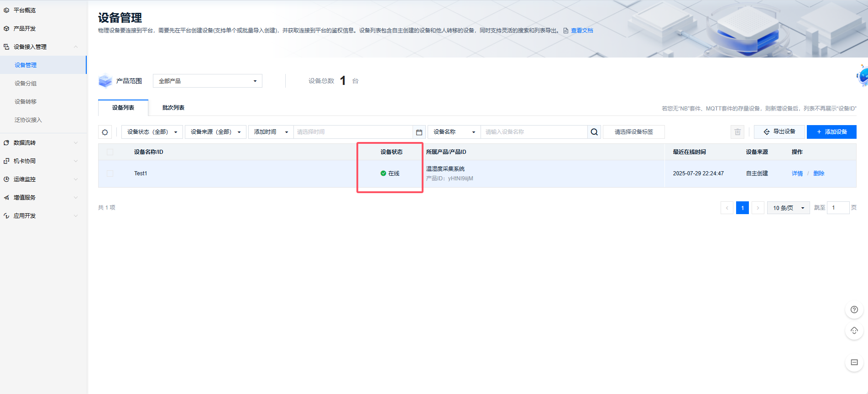Viewport: 868px width, 394px height.
Task: Click the 请输入设备名称 search input field
Action: (x=534, y=132)
